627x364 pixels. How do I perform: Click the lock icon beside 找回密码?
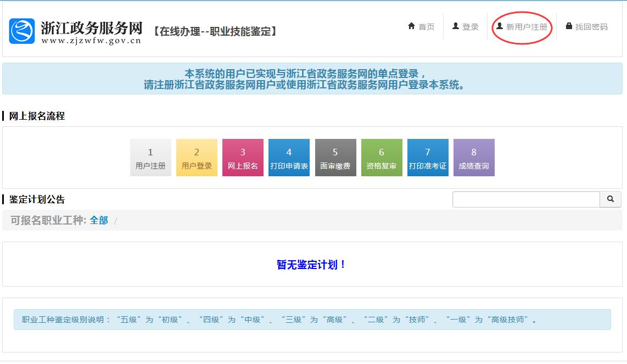tap(569, 26)
